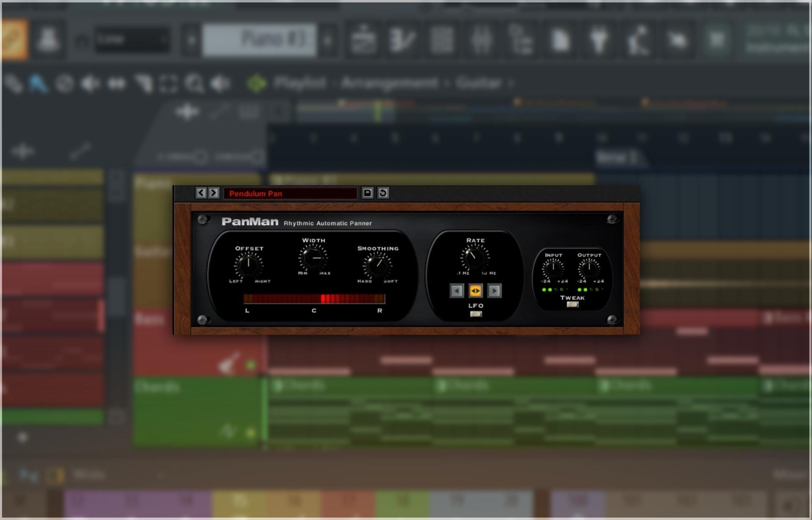Select the Paint brush tool in playlist toolbar
The height and width of the screenshot is (520, 812).
pyautogui.click(x=38, y=83)
